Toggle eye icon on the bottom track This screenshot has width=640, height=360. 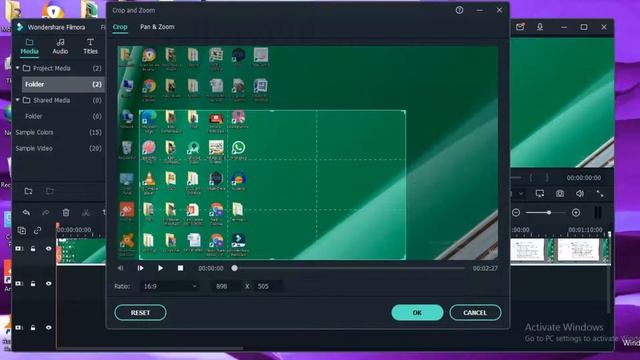(x=49, y=327)
